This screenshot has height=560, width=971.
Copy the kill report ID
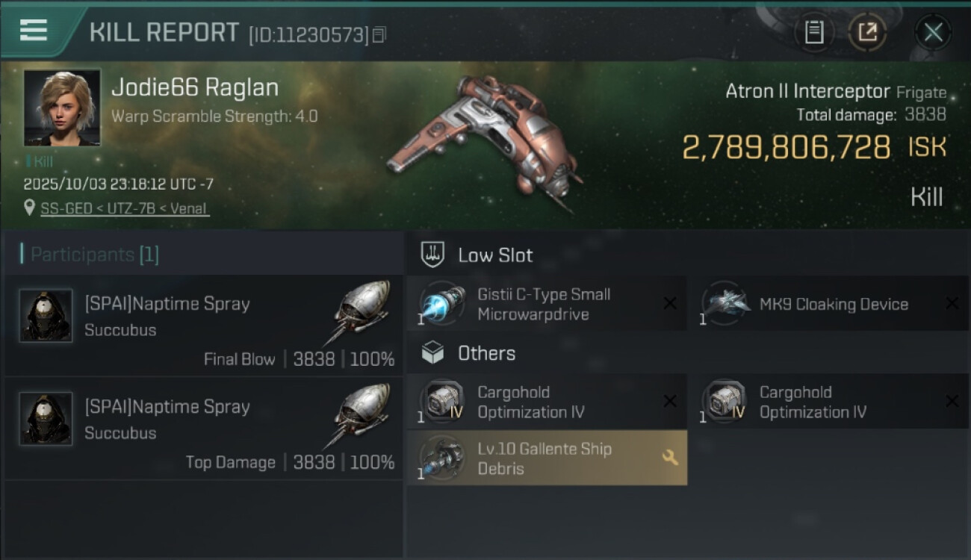[379, 34]
